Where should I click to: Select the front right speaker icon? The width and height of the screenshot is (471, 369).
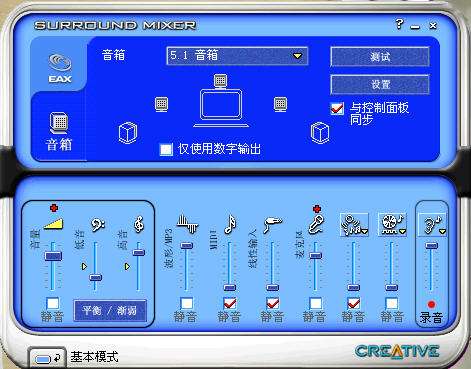click(280, 104)
